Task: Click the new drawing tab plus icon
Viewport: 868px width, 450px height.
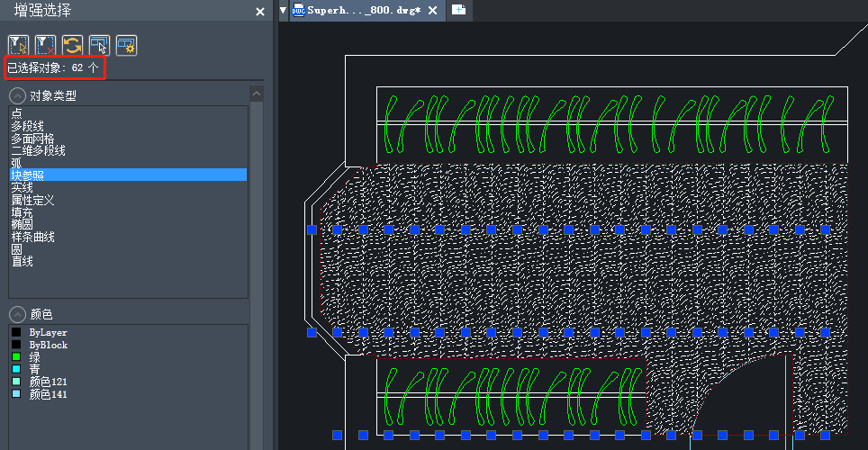Action: 459,10
